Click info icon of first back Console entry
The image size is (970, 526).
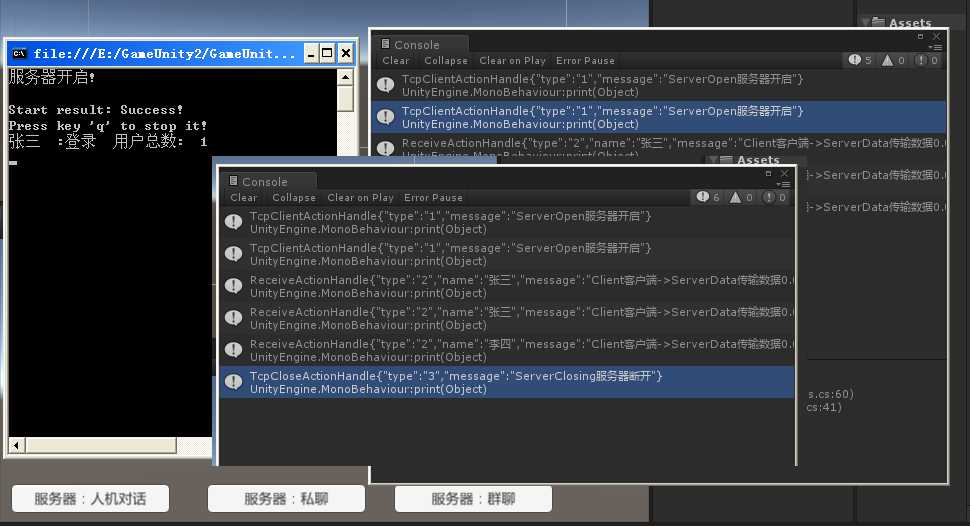point(385,85)
